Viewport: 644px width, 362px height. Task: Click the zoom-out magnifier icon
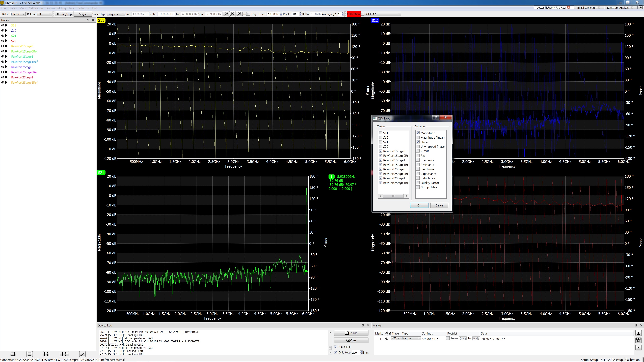pyautogui.click(x=239, y=14)
